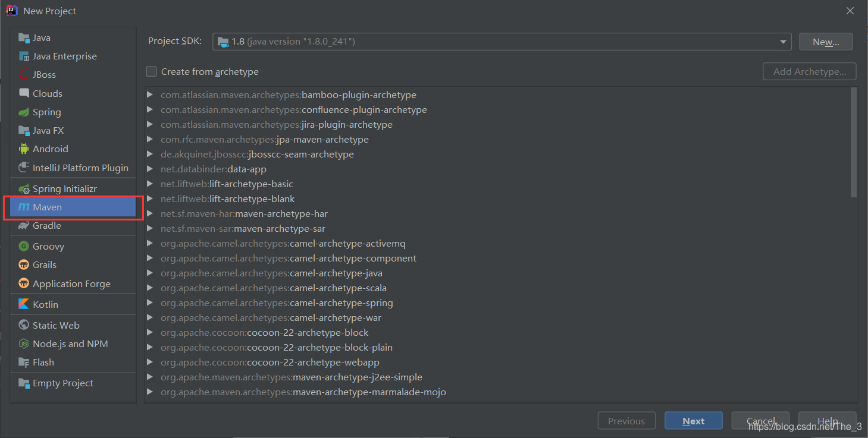Viewport: 868px width, 438px height.
Task: Click the Kotlin logo icon
Action: pos(24,304)
